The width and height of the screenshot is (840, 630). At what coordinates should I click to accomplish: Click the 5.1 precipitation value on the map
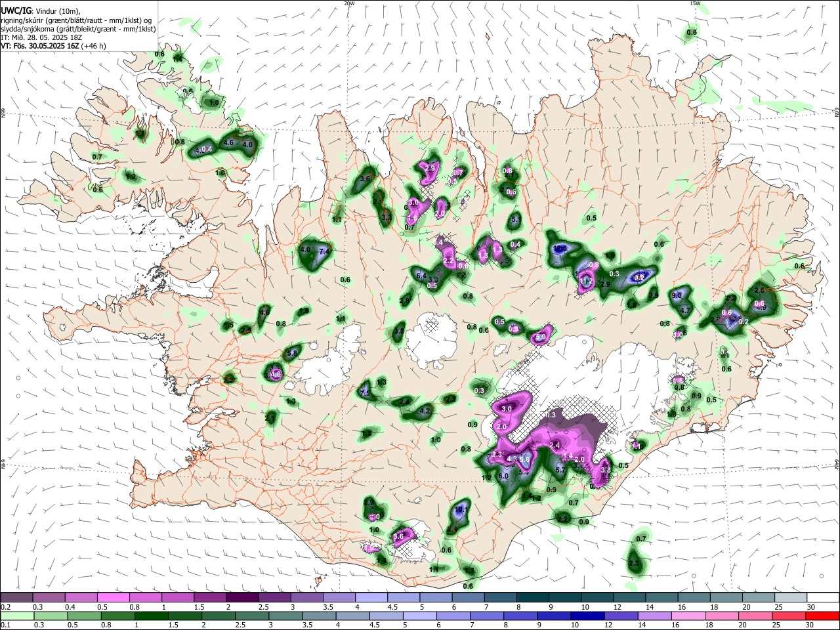point(516,220)
